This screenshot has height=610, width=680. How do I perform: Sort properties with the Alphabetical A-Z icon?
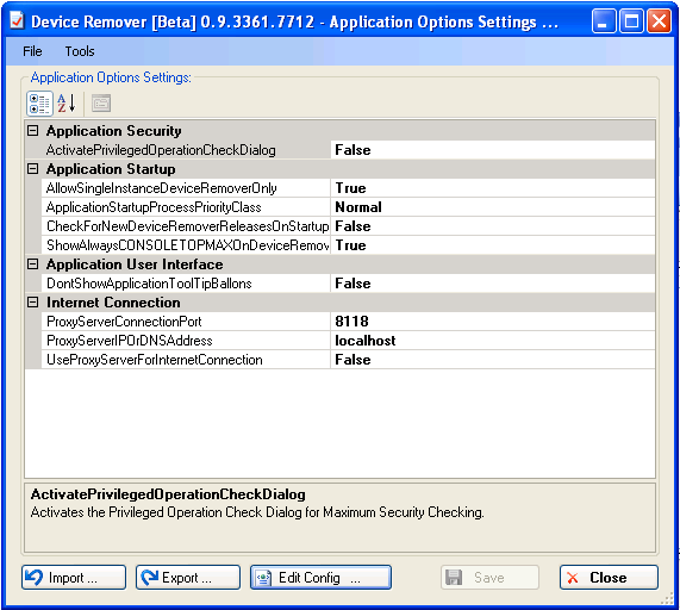pyautogui.click(x=66, y=103)
